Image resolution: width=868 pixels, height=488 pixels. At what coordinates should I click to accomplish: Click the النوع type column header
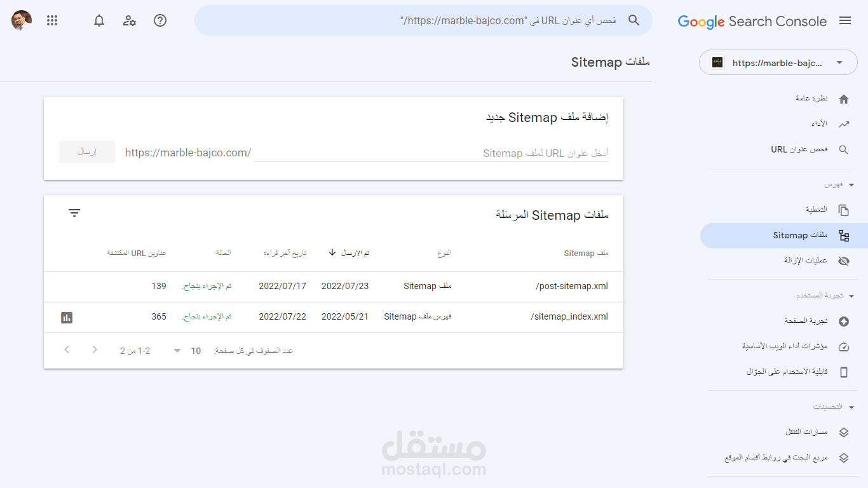pos(444,253)
